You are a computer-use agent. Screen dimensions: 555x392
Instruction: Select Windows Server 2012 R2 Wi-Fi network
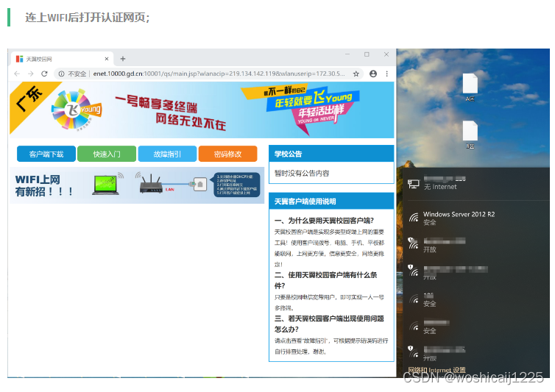(476, 218)
